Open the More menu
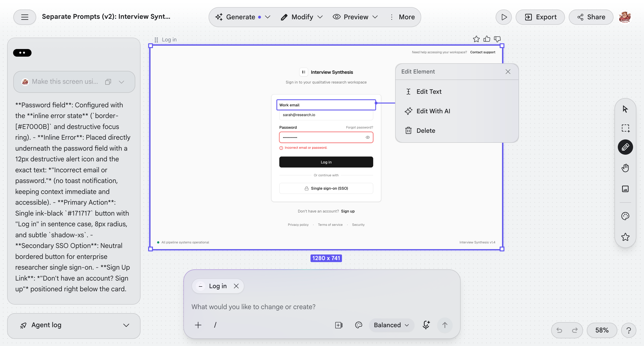 point(402,17)
